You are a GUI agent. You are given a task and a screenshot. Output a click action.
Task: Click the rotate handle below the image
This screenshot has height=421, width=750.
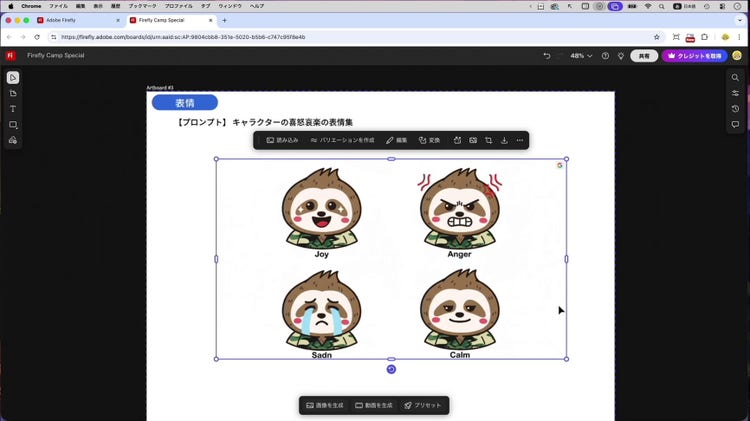391,369
